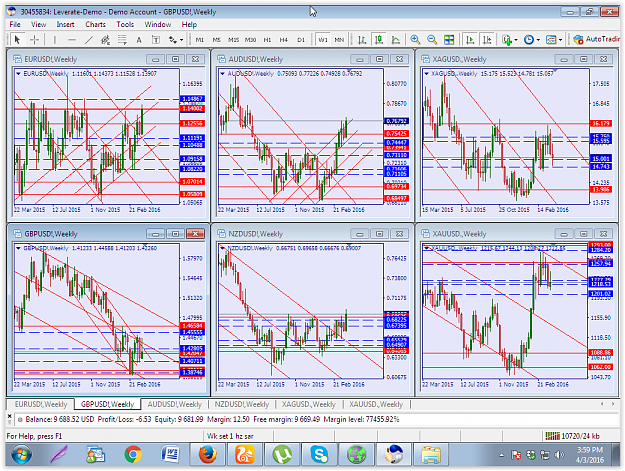Set timeframe to M5

[216, 39]
